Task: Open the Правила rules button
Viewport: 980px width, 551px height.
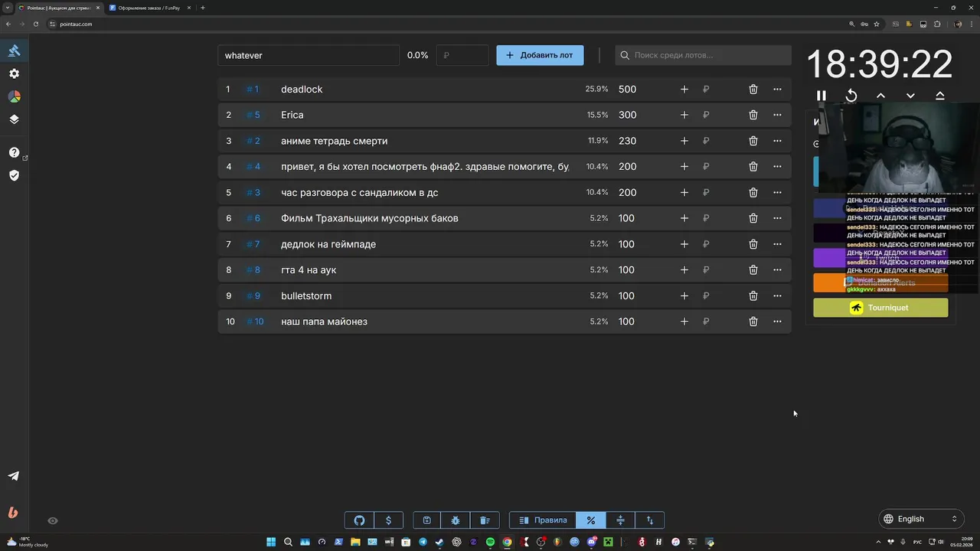Action: [x=543, y=520]
